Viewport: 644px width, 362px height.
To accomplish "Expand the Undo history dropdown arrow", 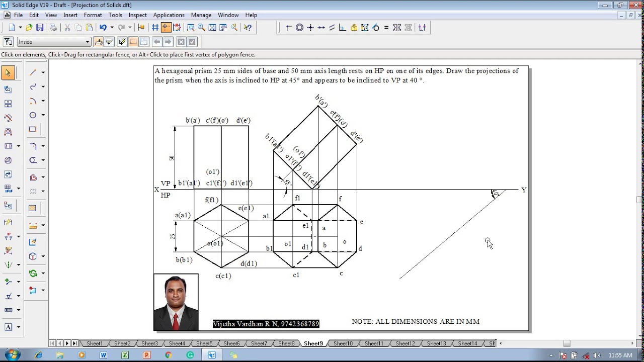I will pyautogui.click(x=112, y=28).
